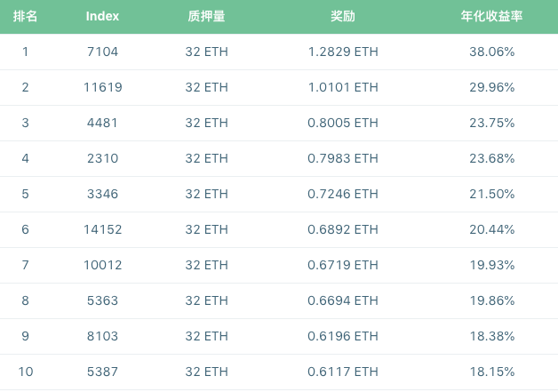Click the 质押量 column header
Viewport: 558px width, 392px height.
[x=206, y=17]
